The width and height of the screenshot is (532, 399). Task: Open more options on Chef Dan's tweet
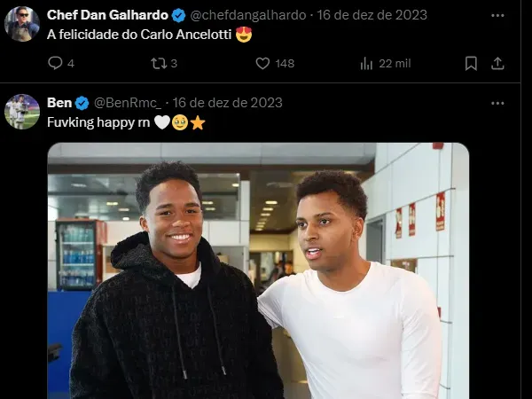click(497, 15)
